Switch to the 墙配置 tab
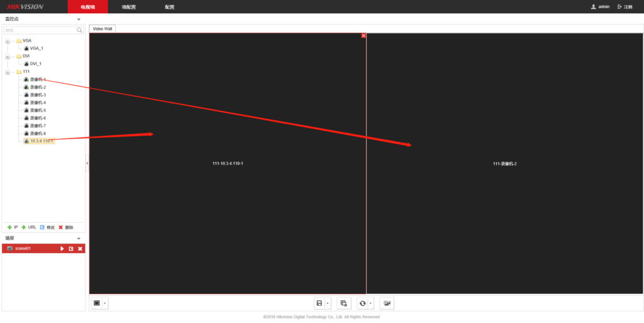This screenshot has width=644, height=323. (129, 6)
